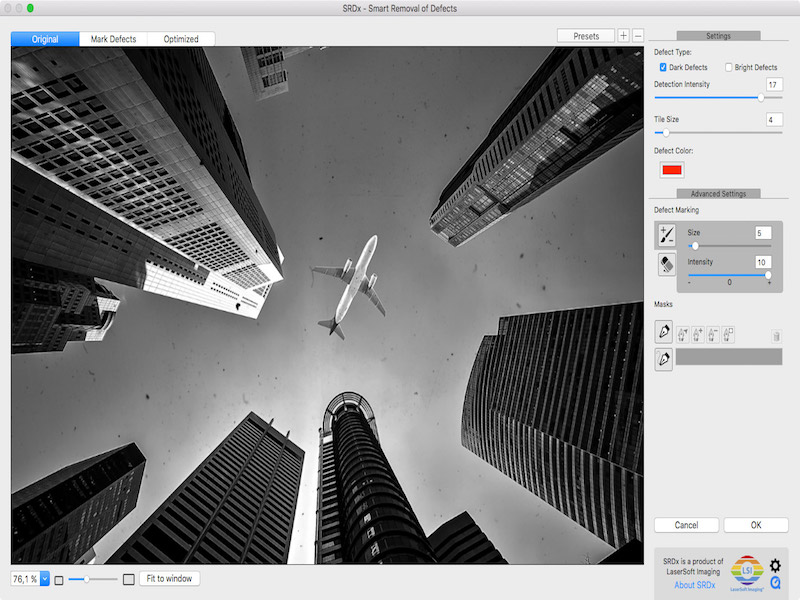The image size is (800, 600).
Task: Click the remove mask point pen icon
Action: point(713,335)
